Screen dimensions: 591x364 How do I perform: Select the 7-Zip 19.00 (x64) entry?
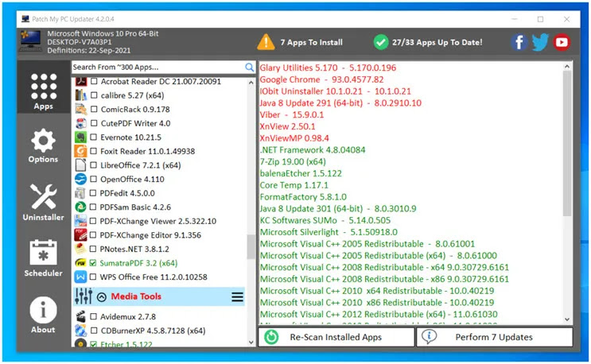tap(293, 161)
